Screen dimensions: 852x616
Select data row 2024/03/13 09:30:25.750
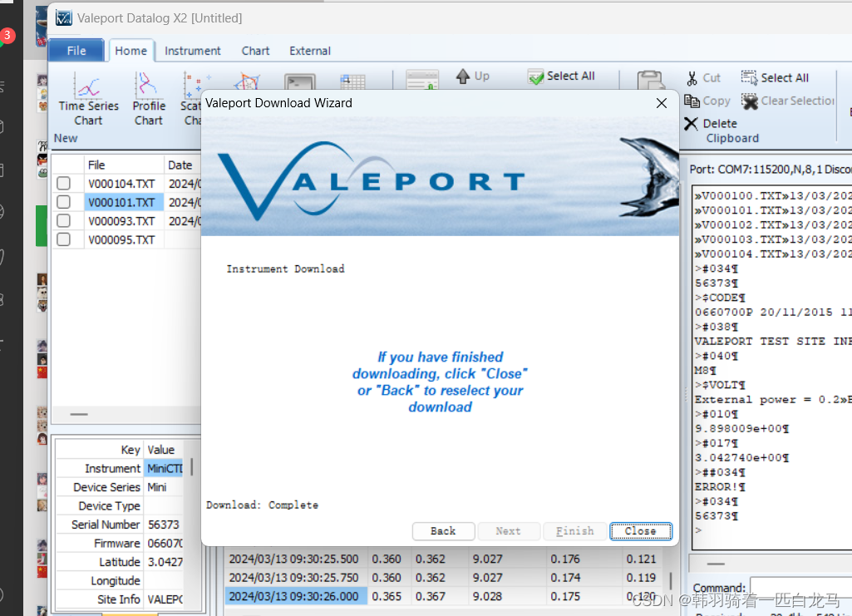(x=443, y=578)
